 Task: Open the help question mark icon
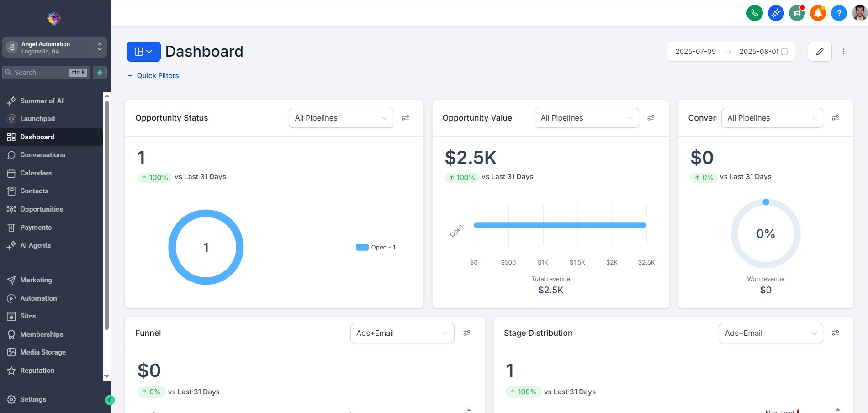coord(838,13)
